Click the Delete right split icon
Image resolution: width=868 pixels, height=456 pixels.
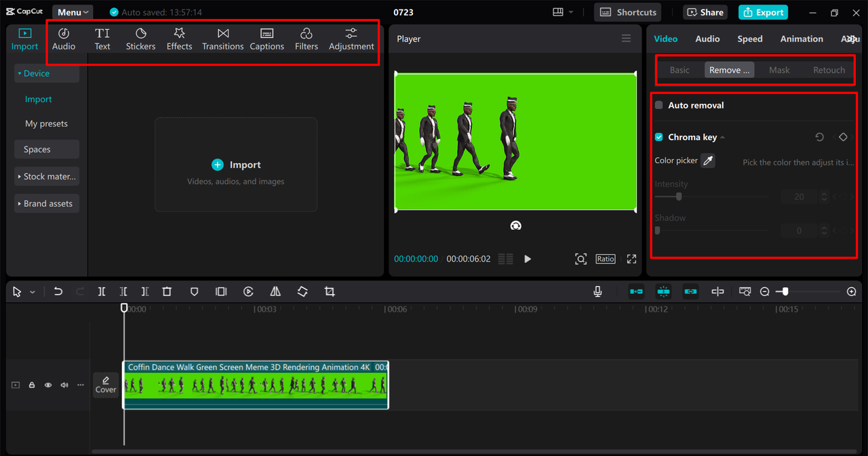(x=144, y=291)
